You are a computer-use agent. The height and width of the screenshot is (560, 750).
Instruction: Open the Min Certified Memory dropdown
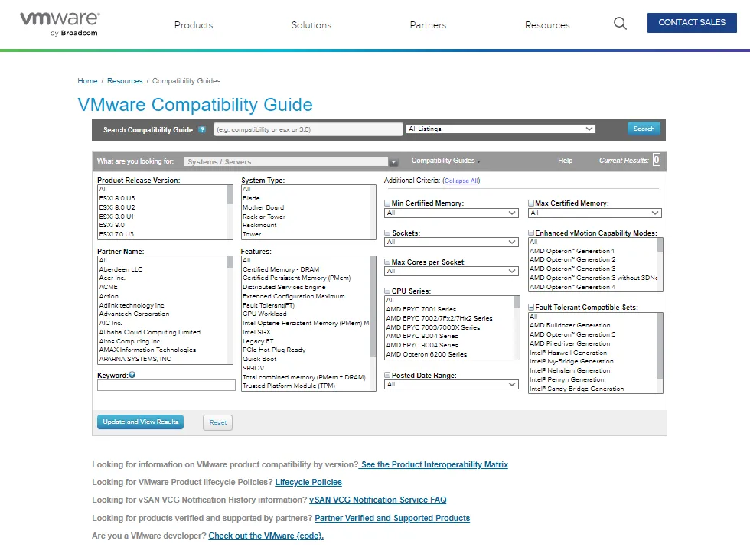[451, 213]
